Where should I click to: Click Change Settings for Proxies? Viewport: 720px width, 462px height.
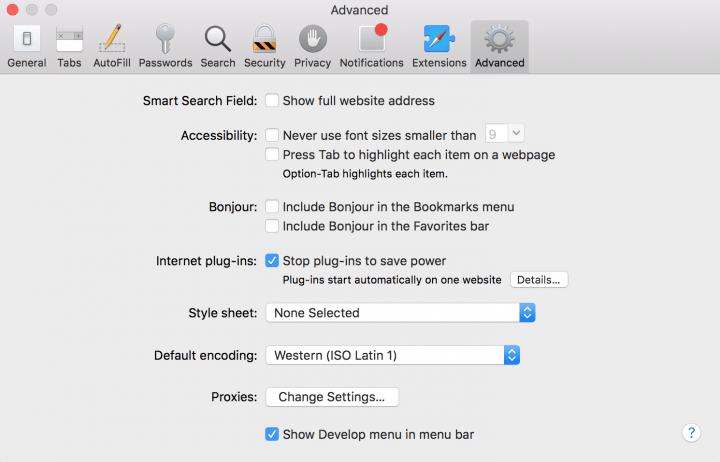click(x=332, y=397)
